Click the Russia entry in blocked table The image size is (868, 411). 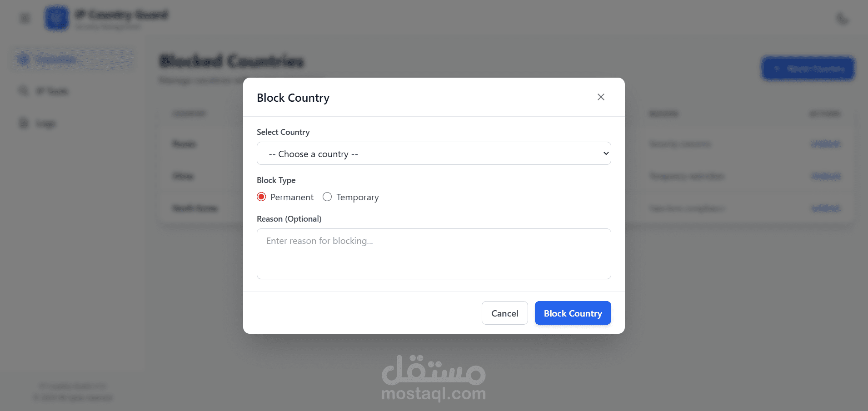click(x=184, y=144)
